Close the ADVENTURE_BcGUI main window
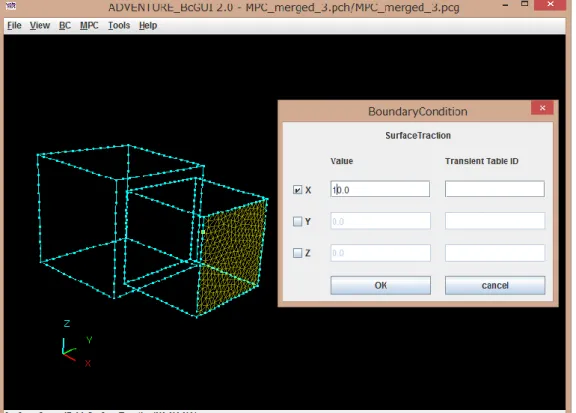The width and height of the screenshot is (576, 413). [x=550, y=4]
